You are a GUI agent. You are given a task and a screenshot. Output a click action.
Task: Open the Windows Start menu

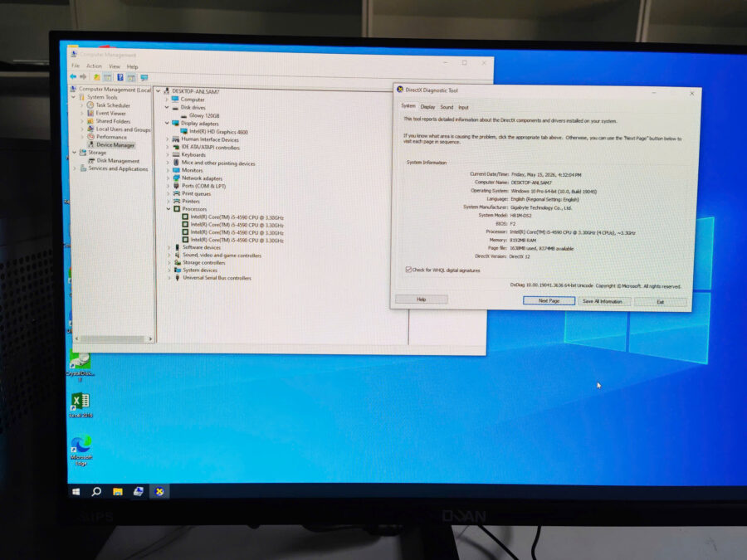click(76, 491)
